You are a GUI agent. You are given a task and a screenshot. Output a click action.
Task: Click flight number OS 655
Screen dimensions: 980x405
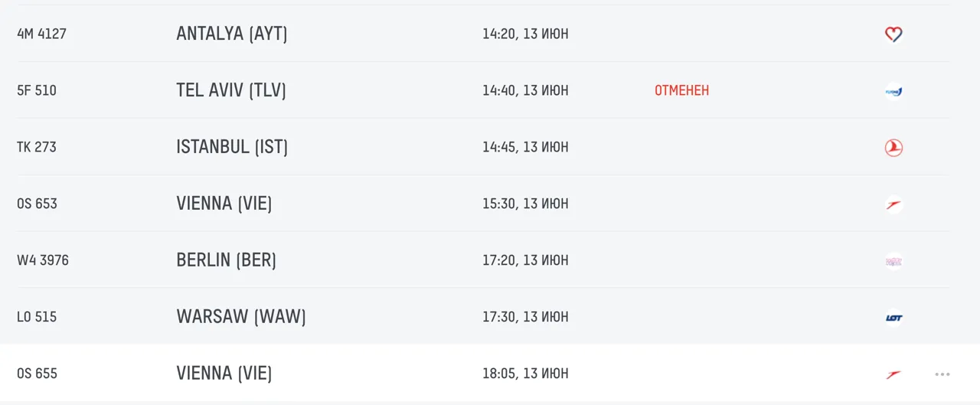[37, 374]
